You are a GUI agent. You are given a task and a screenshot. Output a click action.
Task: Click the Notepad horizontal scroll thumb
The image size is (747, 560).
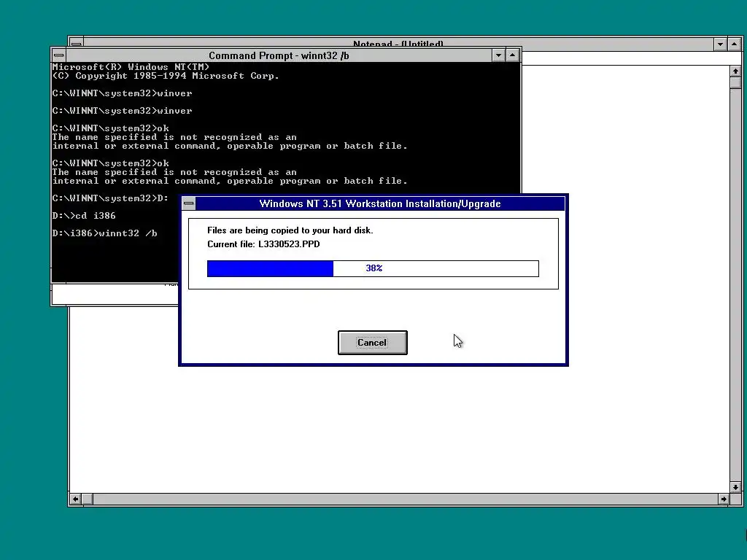point(88,499)
